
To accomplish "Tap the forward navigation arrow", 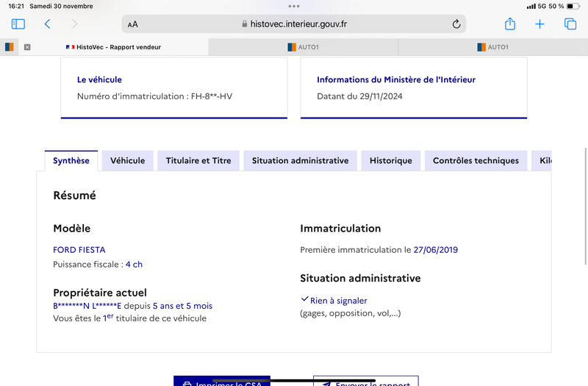I will (75, 24).
